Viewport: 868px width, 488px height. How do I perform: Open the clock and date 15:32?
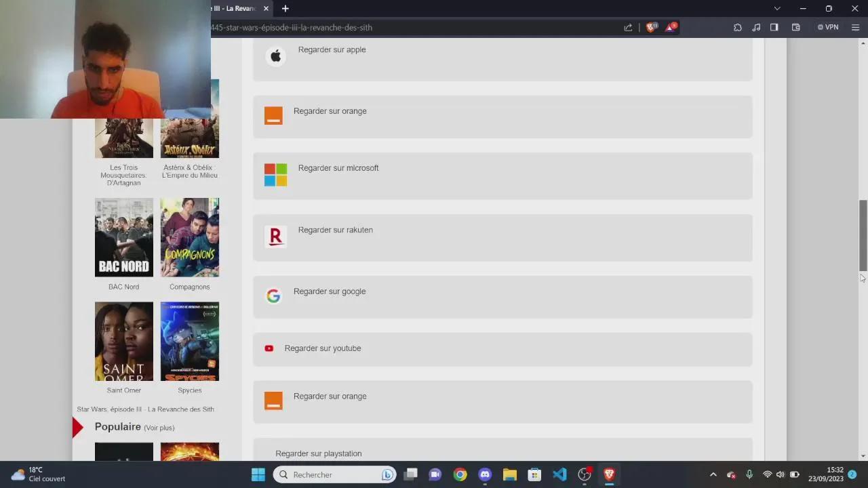[x=826, y=474]
